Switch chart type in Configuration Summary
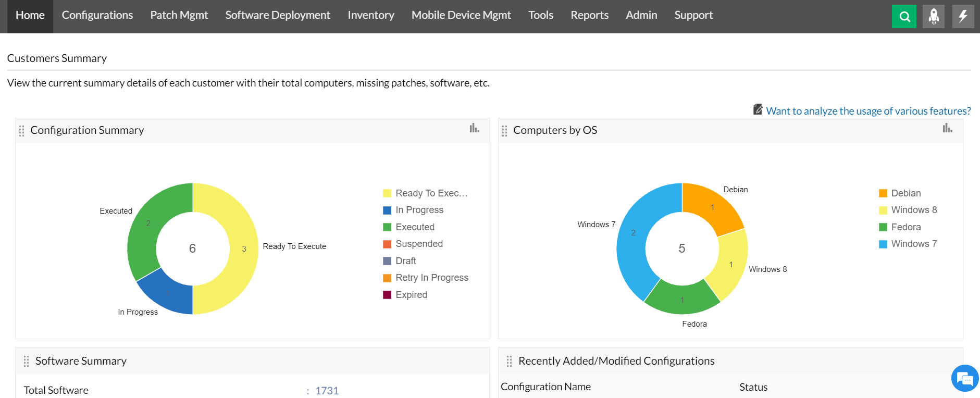The height and width of the screenshot is (398, 980). (x=474, y=128)
